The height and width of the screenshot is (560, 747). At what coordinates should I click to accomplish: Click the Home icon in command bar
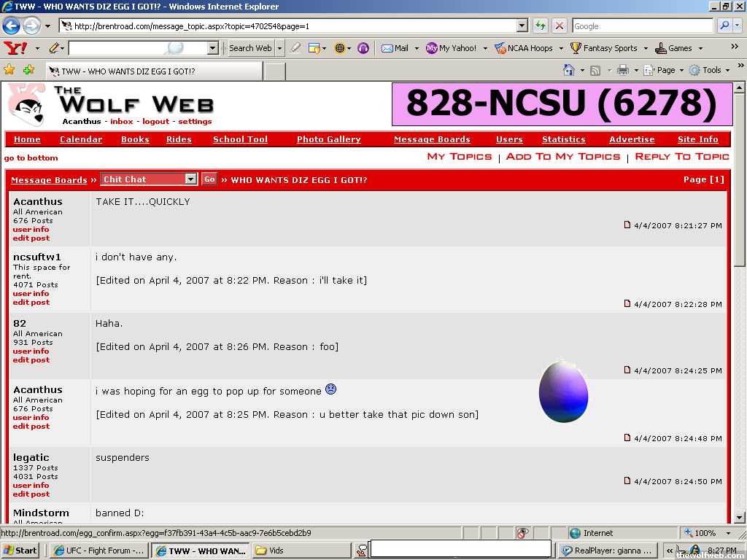(569, 70)
